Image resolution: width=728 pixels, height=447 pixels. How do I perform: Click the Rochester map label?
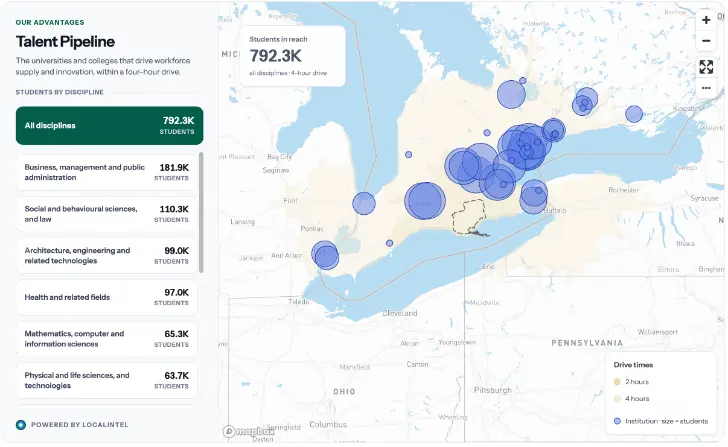click(624, 190)
